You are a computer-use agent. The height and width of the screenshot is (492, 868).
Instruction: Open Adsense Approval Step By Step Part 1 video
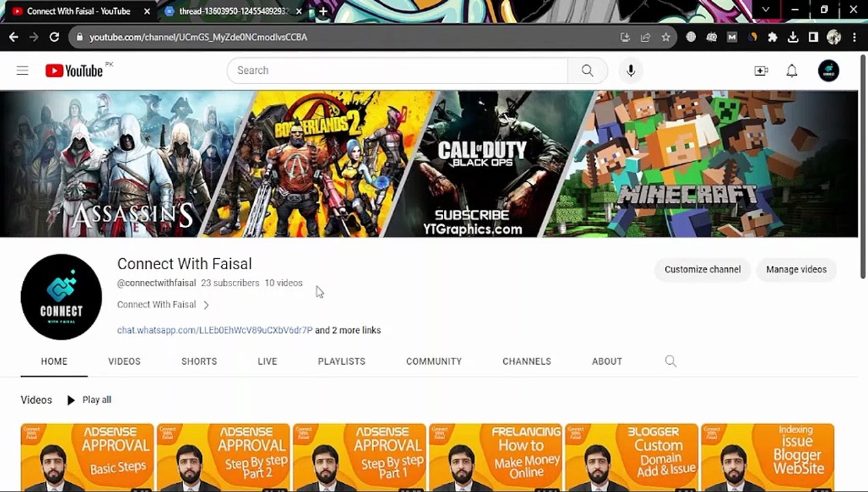[359, 457]
